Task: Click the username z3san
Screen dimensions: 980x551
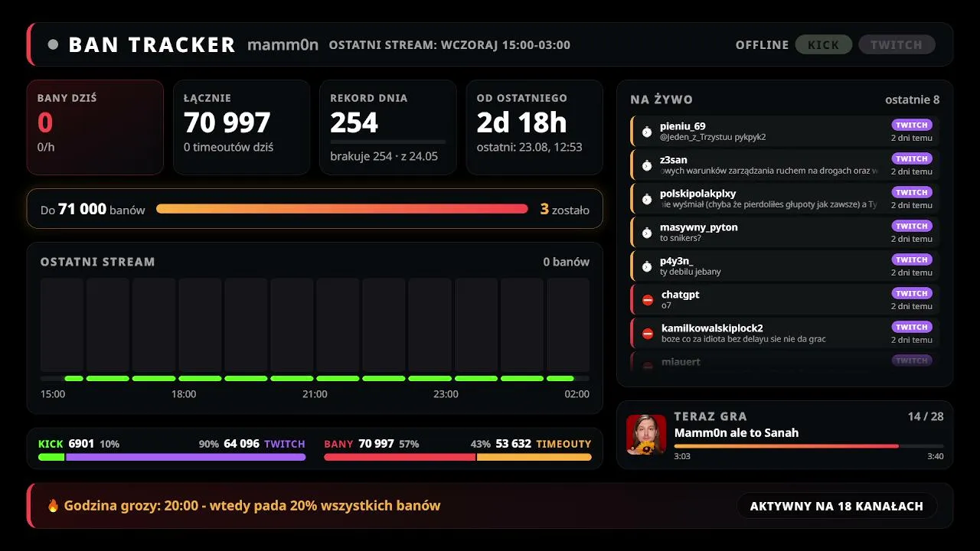Action: coord(674,160)
